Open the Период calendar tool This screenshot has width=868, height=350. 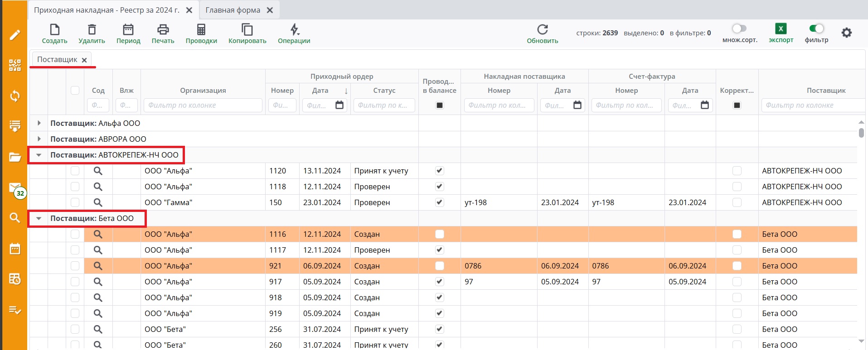[128, 30]
